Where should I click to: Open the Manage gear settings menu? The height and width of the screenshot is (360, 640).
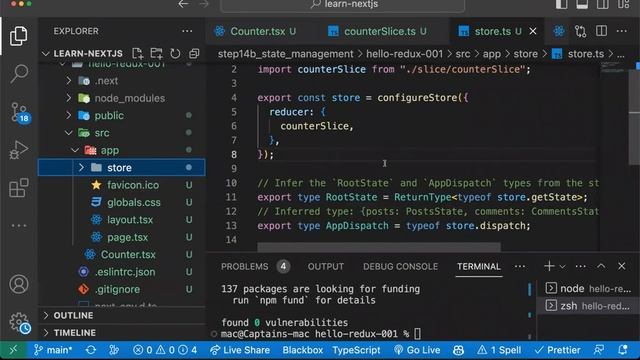[19, 322]
